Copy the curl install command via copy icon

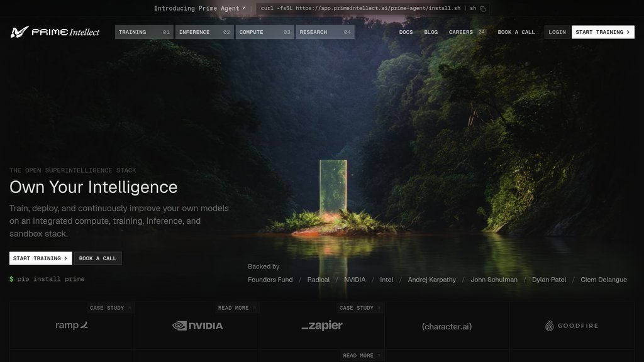(x=483, y=9)
